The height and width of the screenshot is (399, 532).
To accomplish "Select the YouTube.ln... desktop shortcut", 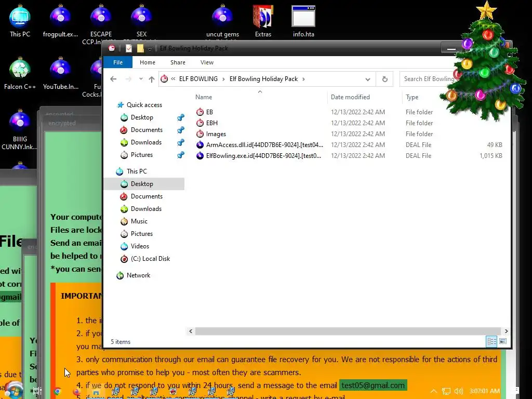I will point(60,74).
